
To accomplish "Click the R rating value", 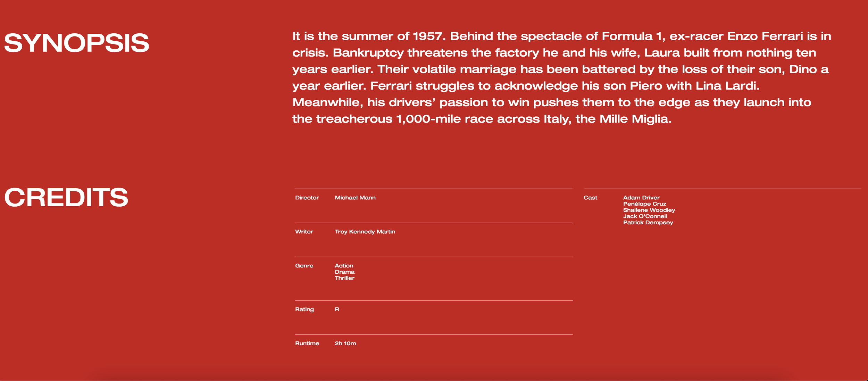I will coord(337,309).
